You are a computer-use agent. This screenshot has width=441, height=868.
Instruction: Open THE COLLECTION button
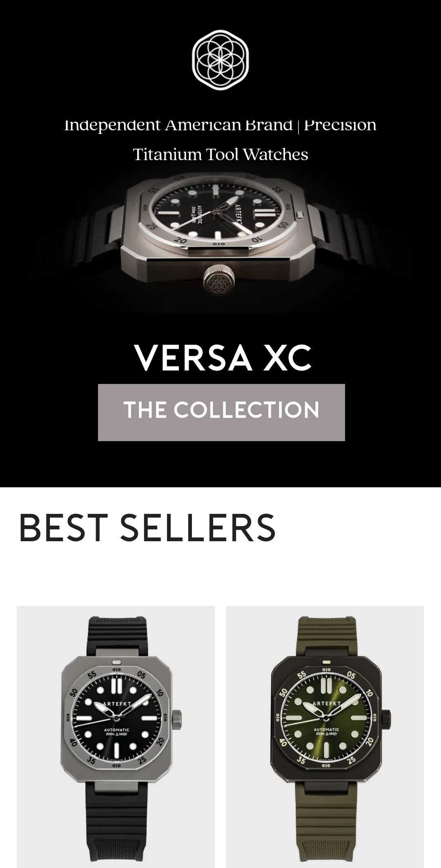click(x=221, y=412)
